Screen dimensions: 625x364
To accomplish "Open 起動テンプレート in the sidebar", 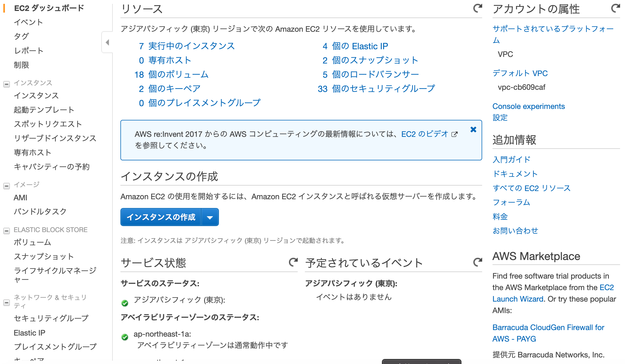I will click(x=44, y=110).
